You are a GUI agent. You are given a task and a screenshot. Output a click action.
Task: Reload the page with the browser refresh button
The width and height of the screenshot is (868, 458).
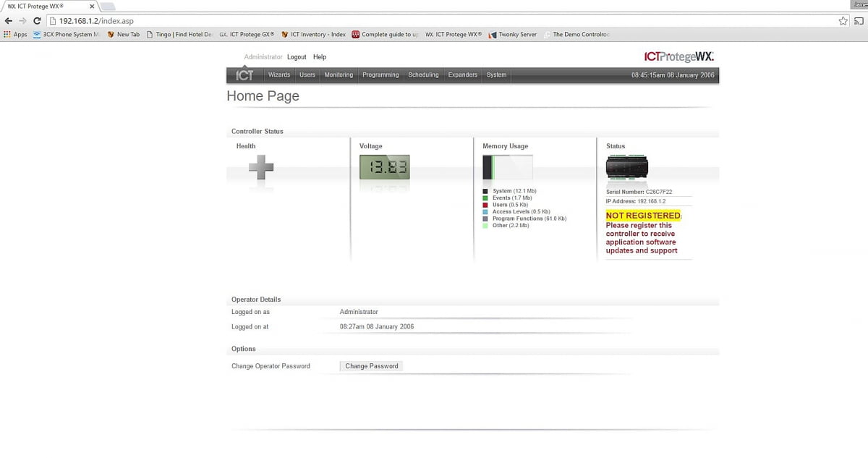point(37,21)
